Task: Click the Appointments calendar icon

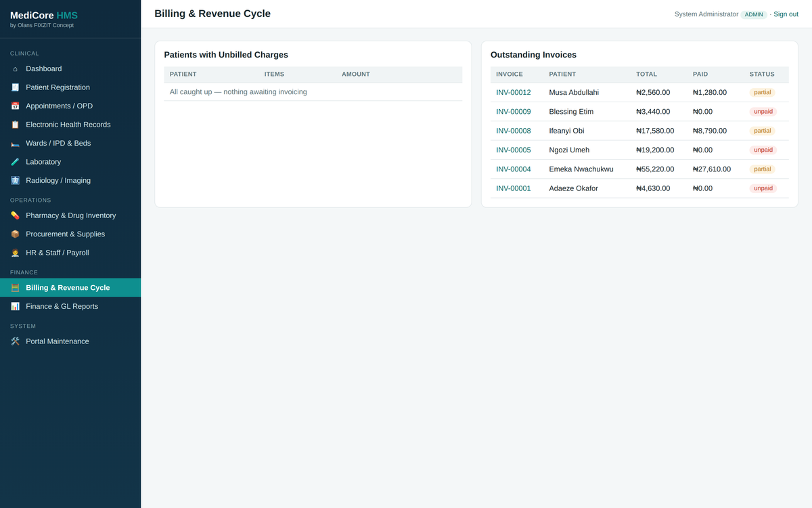Action: click(x=15, y=106)
